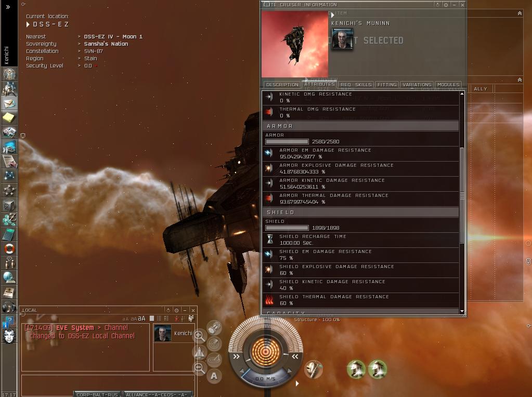Toggle the Autopilot A button
The height and width of the screenshot is (397, 532).
click(x=214, y=376)
